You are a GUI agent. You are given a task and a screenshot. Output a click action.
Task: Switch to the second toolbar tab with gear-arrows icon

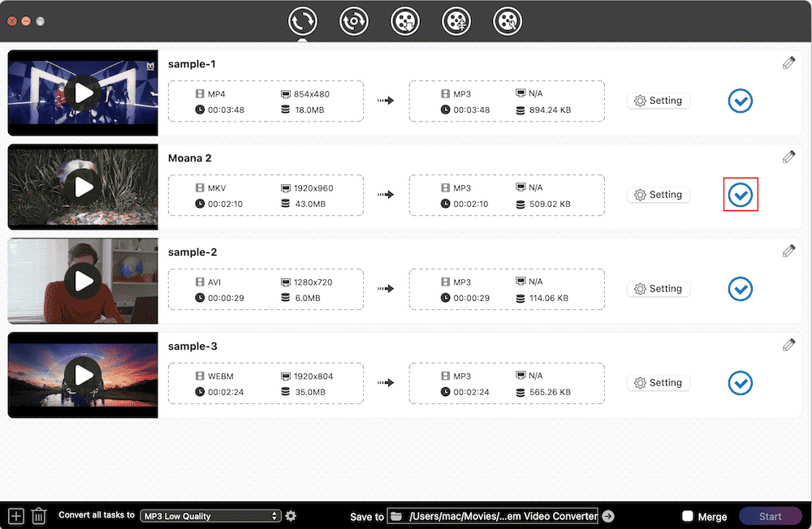[354, 21]
